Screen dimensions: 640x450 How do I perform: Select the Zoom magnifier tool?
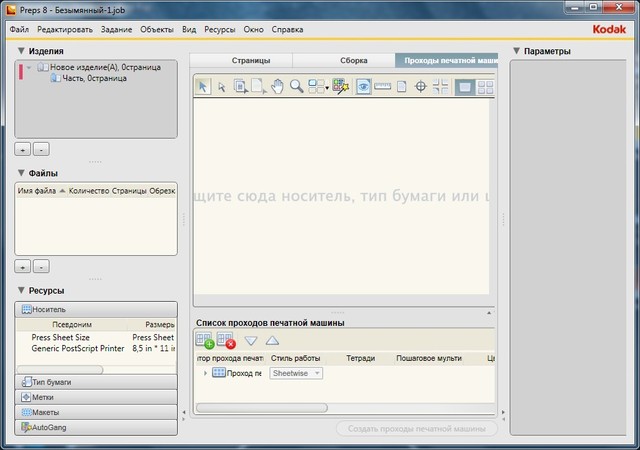coord(297,87)
